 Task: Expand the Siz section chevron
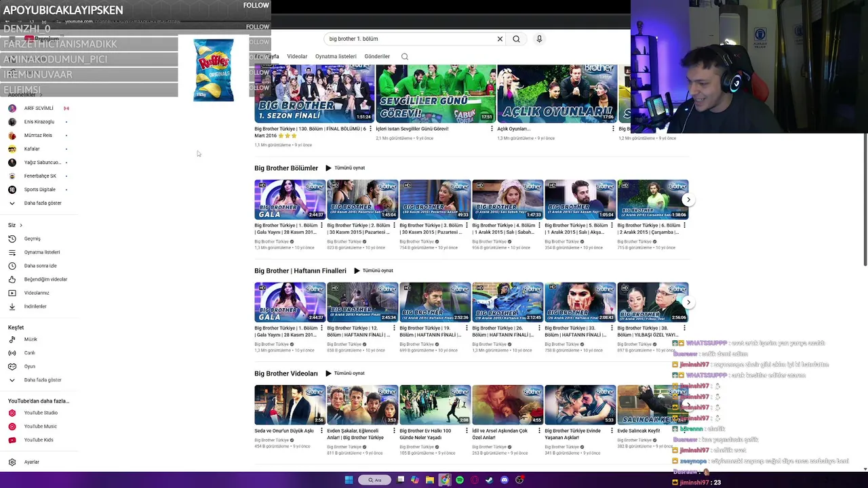20,225
